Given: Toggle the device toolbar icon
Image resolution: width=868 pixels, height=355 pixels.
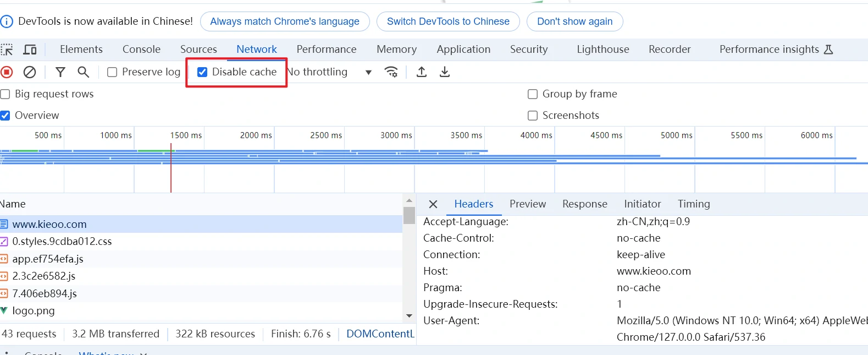Looking at the screenshot, I should pyautogui.click(x=30, y=50).
